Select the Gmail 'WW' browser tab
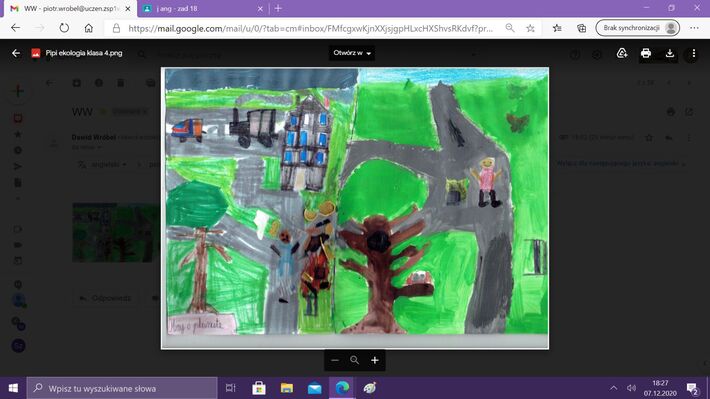710x399 pixels. click(70, 9)
